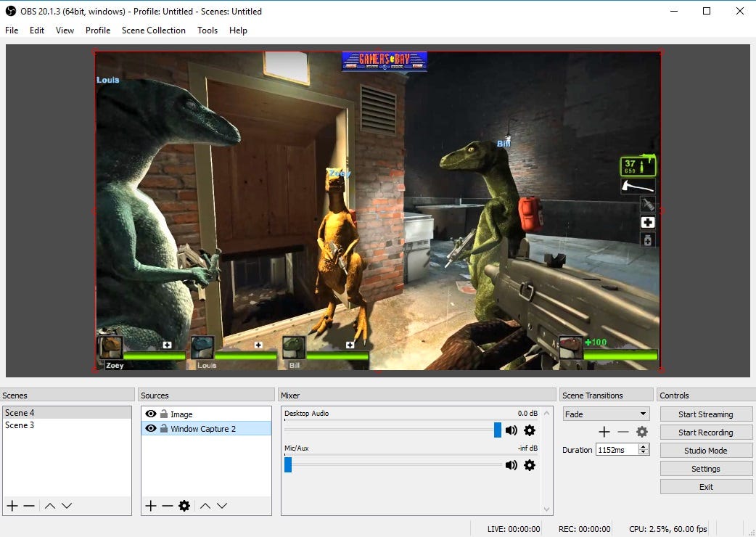Add a scene transition with plus icon
The width and height of the screenshot is (756, 537).
pos(604,432)
